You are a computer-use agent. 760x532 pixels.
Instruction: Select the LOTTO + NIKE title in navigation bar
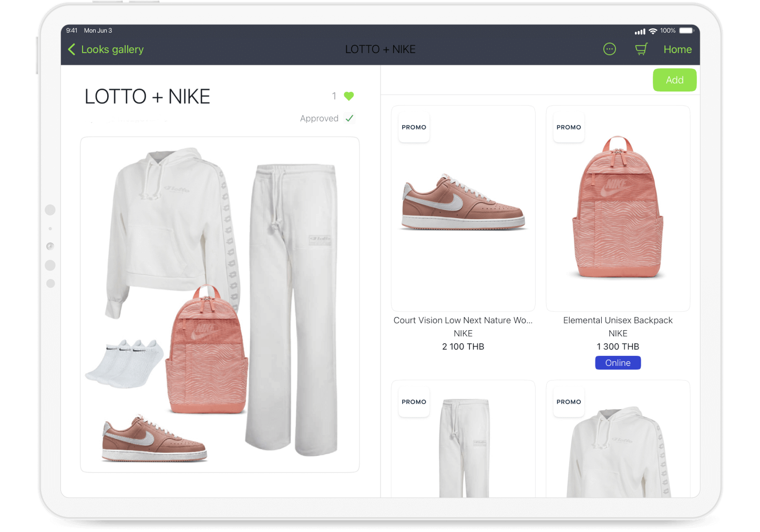[x=380, y=49]
